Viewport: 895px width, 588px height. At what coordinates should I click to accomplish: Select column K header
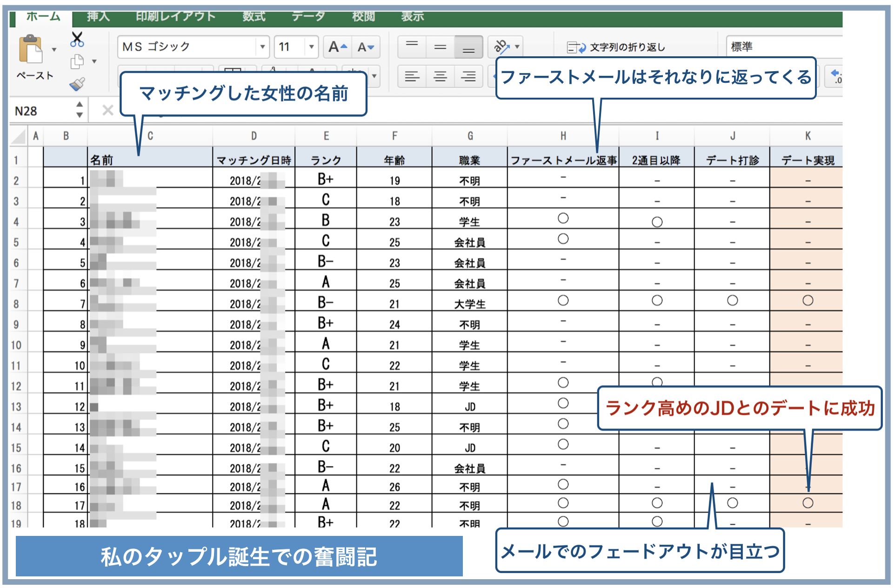coord(807,136)
